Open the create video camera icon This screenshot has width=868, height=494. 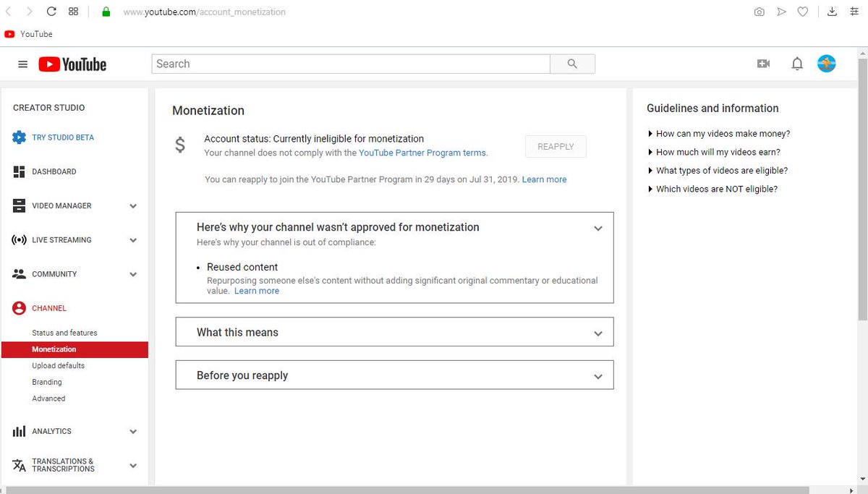tap(763, 64)
